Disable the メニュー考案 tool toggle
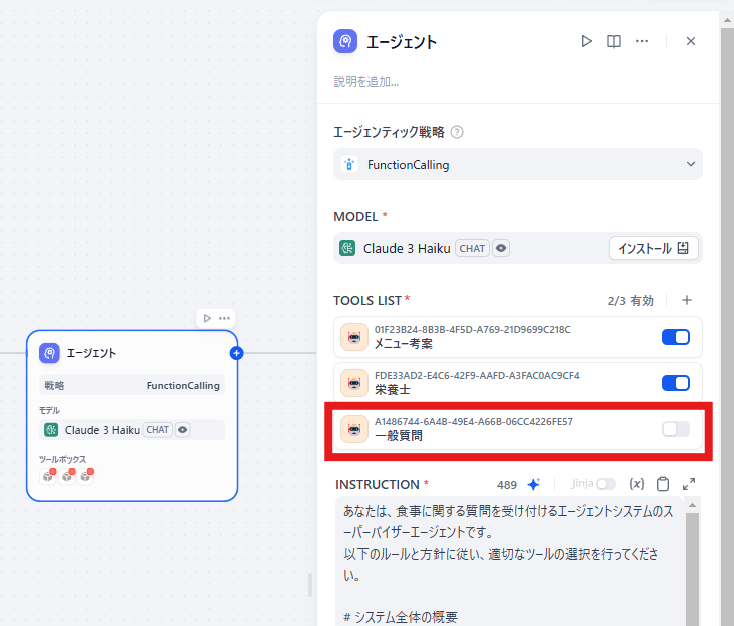Screen dimensions: 734x626 point(676,337)
